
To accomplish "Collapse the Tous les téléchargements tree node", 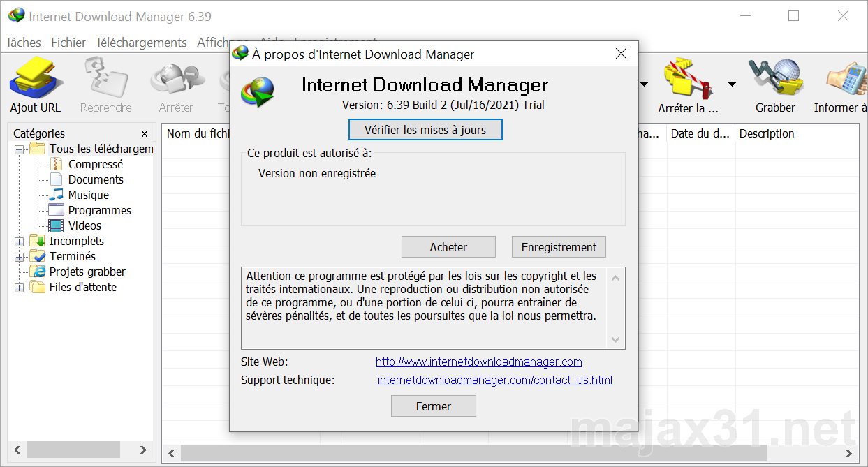I will [x=19, y=149].
